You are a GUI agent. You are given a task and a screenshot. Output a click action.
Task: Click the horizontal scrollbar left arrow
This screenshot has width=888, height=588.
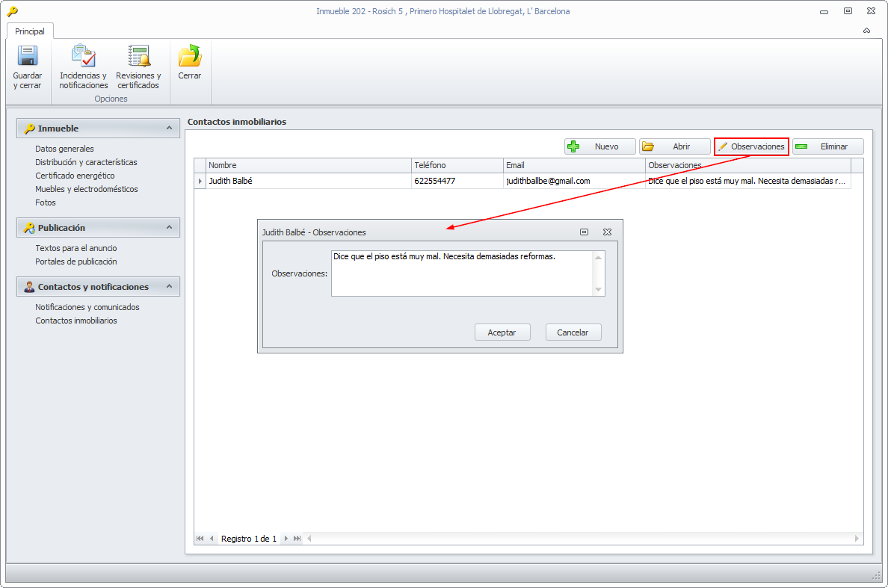tap(309, 538)
